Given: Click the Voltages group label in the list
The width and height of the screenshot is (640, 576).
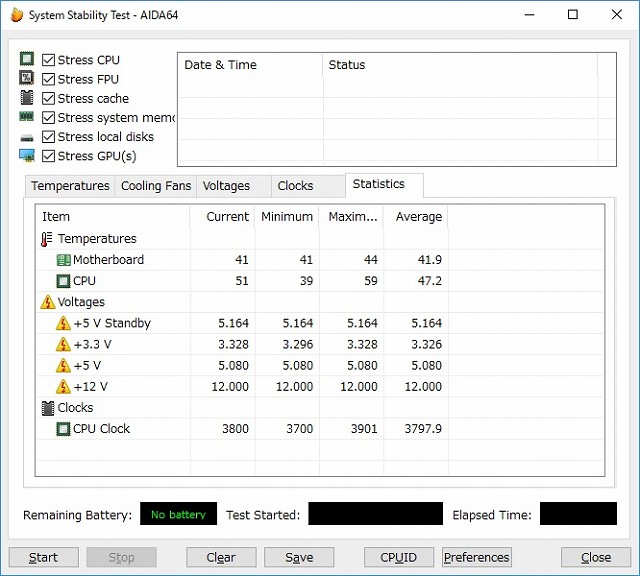Looking at the screenshot, I should tap(81, 302).
